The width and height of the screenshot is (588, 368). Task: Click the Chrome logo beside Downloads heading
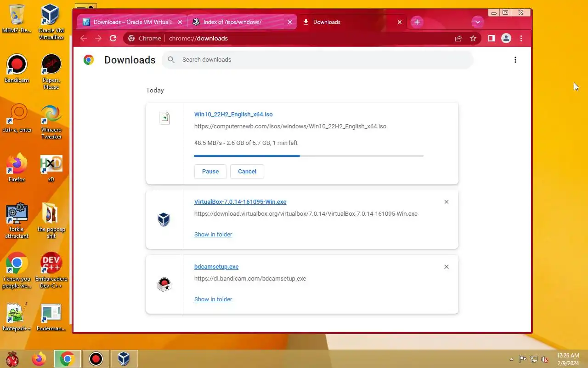tap(89, 60)
